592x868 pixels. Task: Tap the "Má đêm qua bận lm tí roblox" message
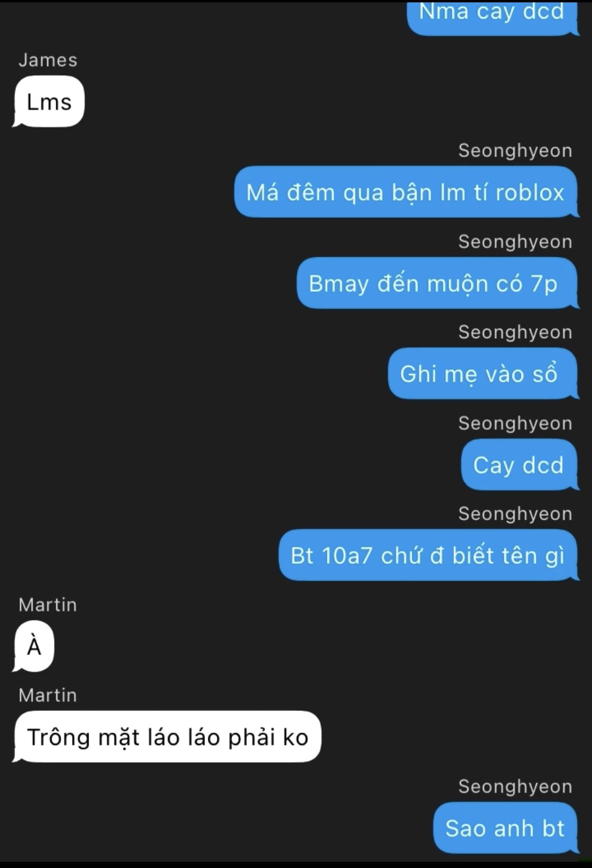click(406, 192)
